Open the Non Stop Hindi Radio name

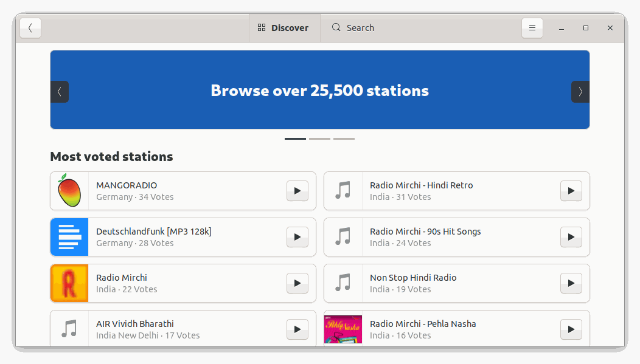tap(413, 278)
